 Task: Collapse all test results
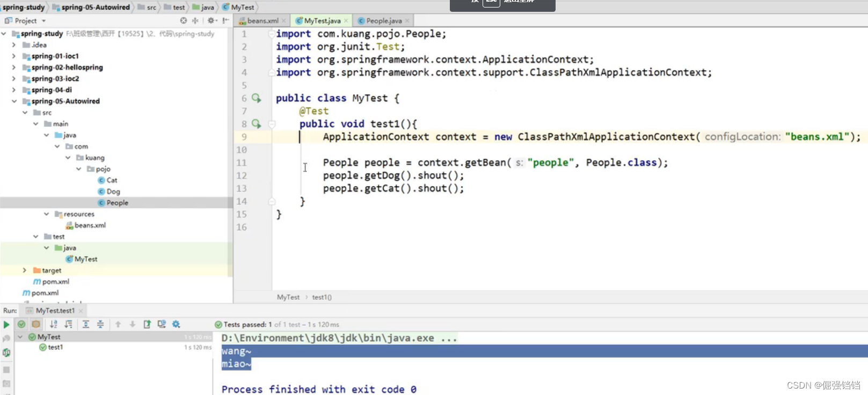coord(100,324)
